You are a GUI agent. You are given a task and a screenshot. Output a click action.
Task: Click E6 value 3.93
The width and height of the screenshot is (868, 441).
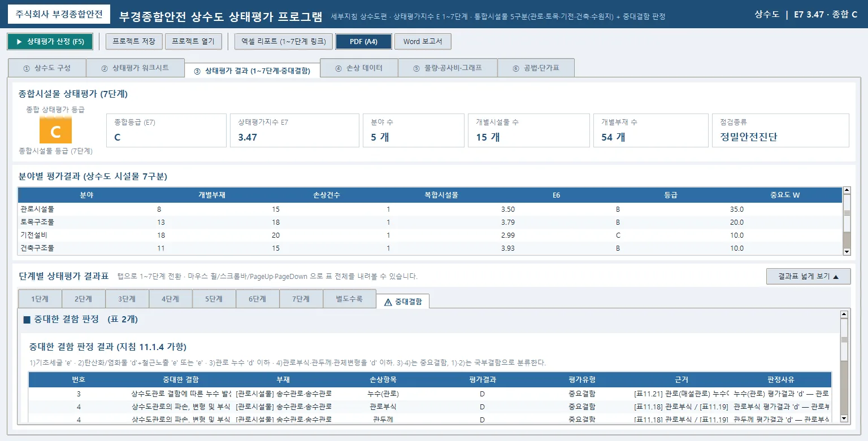point(508,247)
